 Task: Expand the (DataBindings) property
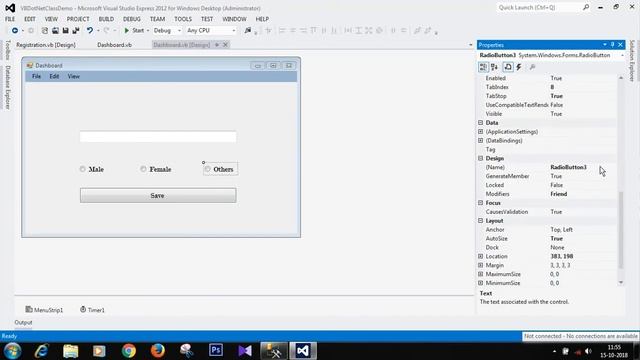point(480,140)
